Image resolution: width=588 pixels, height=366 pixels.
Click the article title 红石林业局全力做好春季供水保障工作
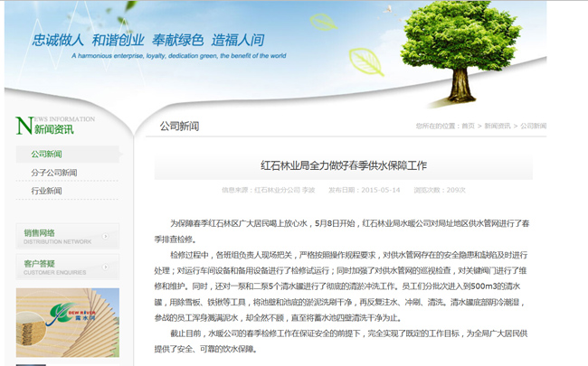343,165
